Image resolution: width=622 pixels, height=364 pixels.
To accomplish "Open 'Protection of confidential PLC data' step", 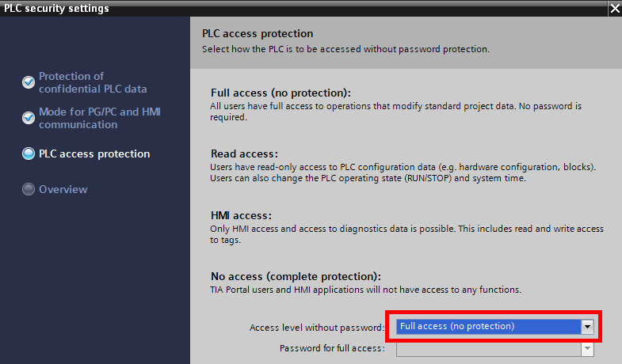I will coord(93,82).
